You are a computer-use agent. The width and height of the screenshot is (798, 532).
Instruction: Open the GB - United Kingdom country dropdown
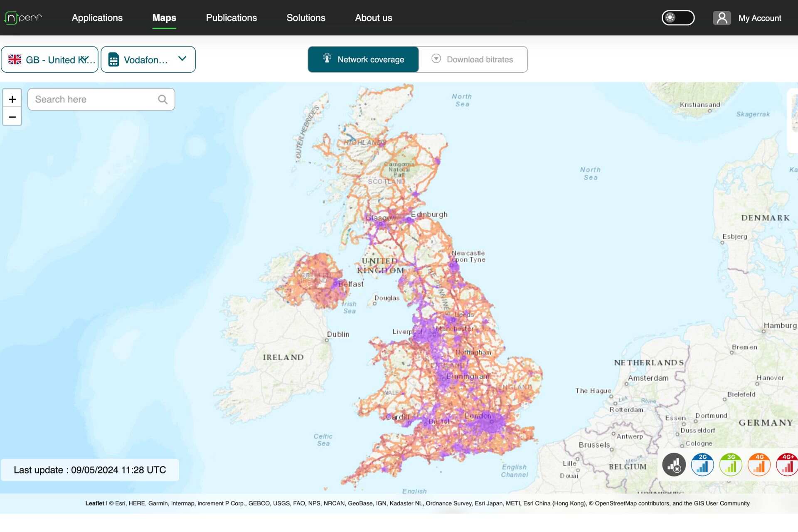(50, 59)
